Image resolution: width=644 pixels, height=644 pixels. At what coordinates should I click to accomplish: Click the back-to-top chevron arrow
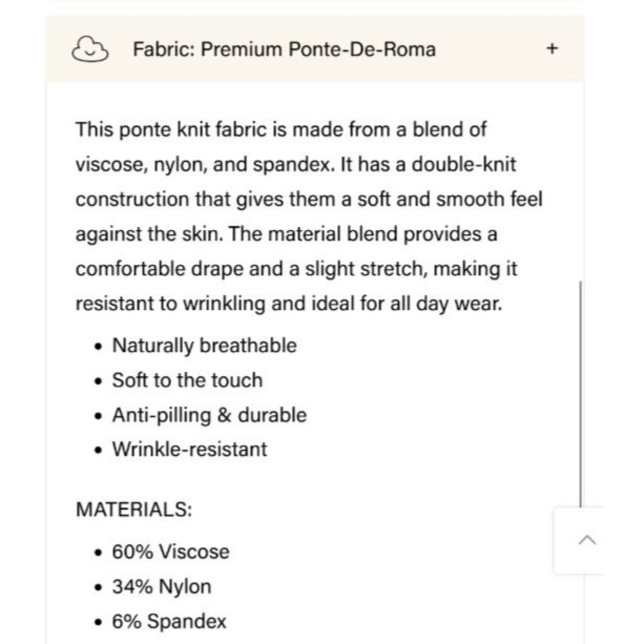point(587,540)
